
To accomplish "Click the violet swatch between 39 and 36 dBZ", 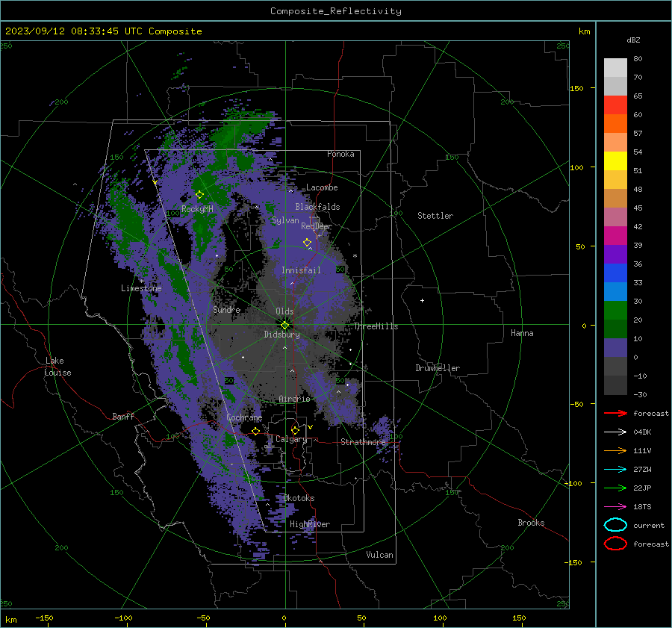I will pyautogui.click(x=615, y=255).
